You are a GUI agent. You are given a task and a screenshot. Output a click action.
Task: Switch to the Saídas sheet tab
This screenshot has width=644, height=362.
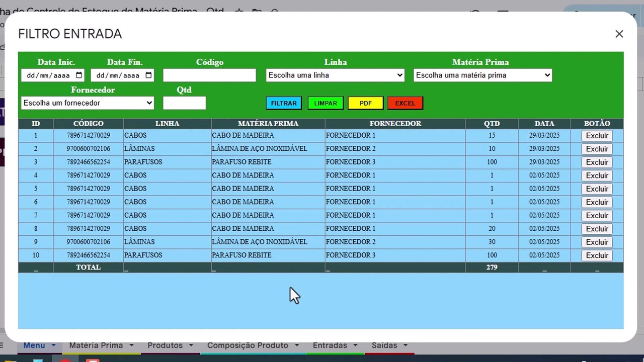[384, 345]
